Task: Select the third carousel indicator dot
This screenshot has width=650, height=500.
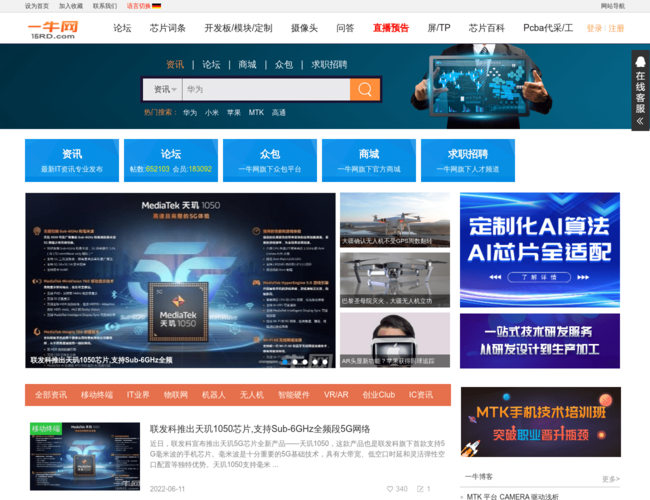Action: (305, 362)
